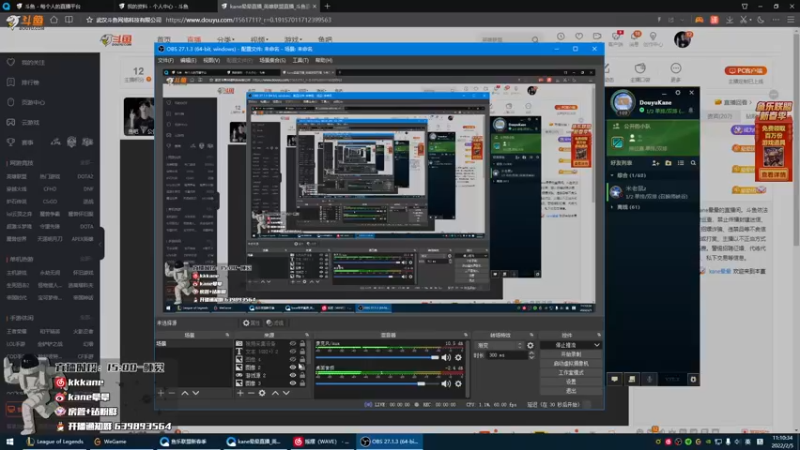Mute the microphone audio speaker icon
This screenshot has width=800, height=450.
[x=446, y=358]
